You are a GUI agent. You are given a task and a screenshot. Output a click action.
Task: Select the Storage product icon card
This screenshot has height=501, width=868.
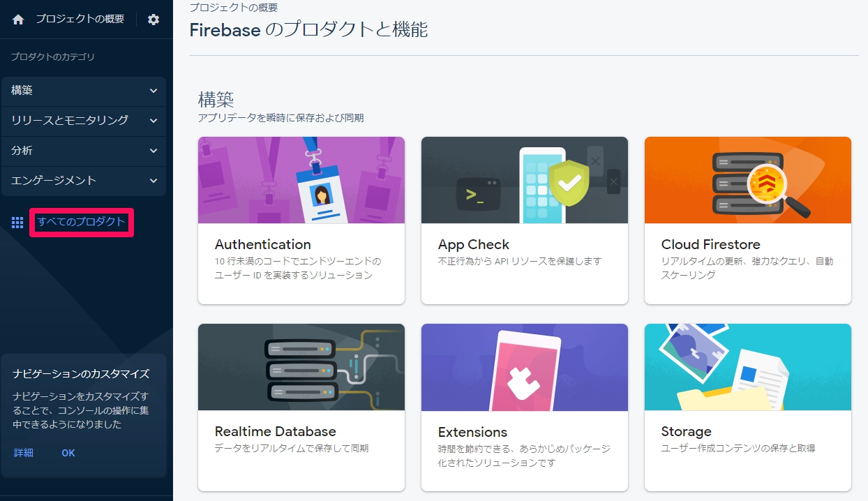point(747,367)
